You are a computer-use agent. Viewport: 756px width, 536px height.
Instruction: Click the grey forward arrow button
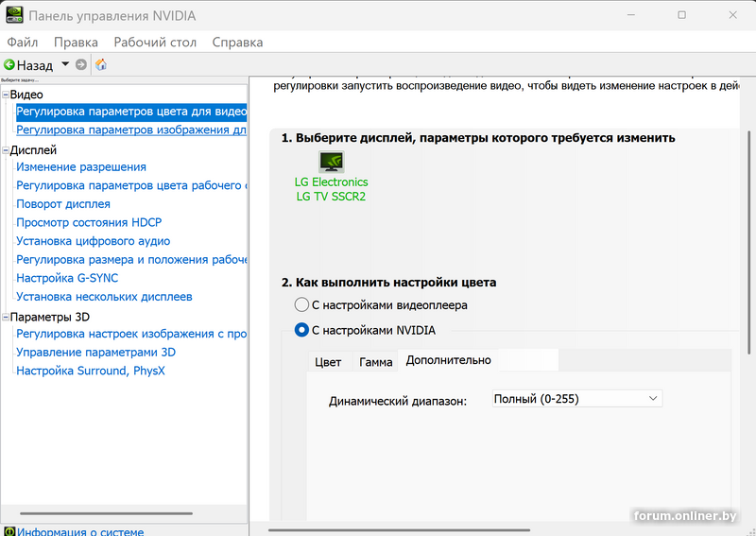81,64
